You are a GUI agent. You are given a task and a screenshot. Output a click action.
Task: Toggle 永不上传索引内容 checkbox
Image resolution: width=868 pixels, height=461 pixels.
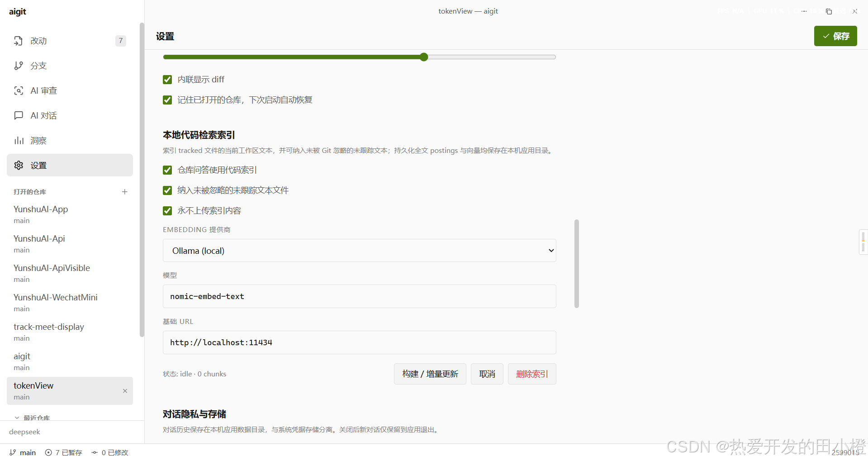pyautogui.click(x=167, y=211)
